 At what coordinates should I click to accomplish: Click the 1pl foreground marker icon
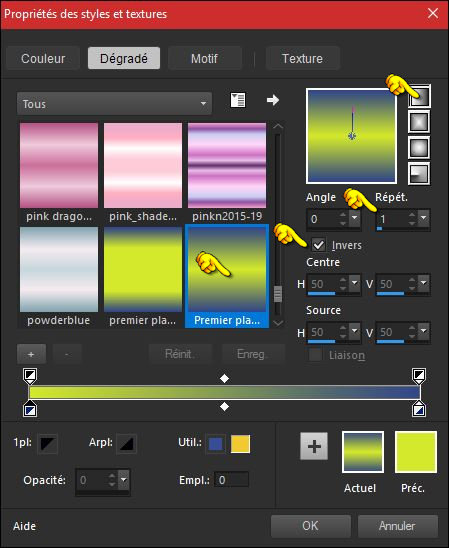tap(48, 444)
